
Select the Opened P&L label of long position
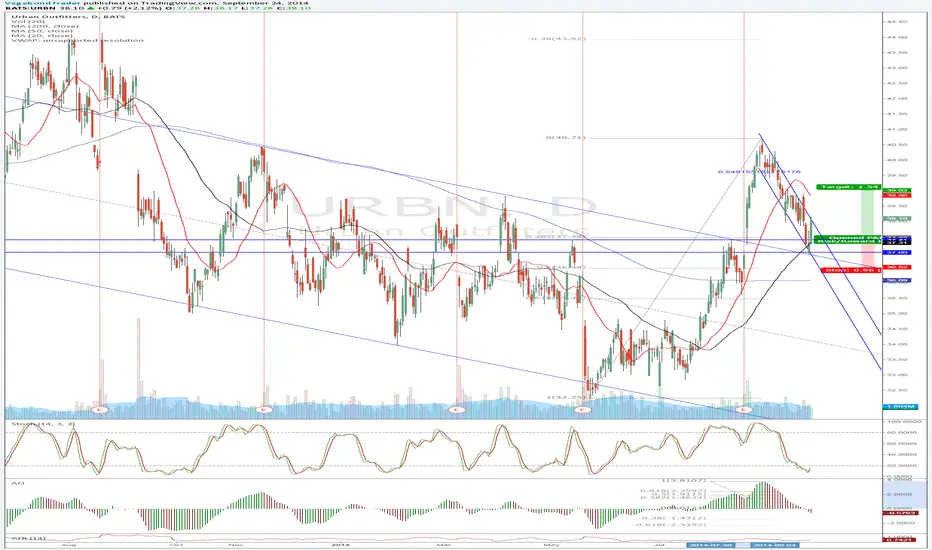coord(848,237)
